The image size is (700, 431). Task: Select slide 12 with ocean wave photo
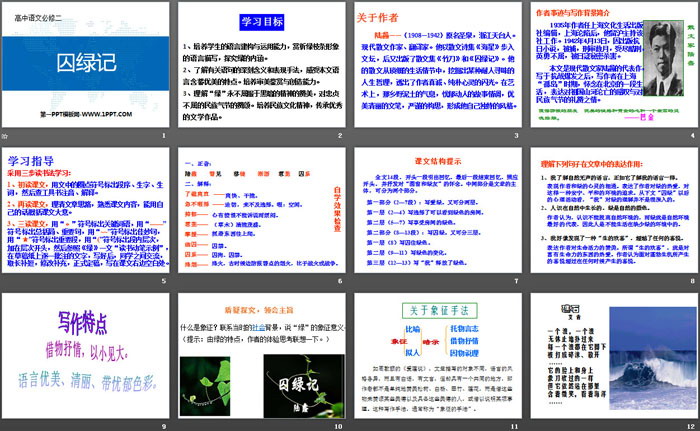[x=614, y=356]
